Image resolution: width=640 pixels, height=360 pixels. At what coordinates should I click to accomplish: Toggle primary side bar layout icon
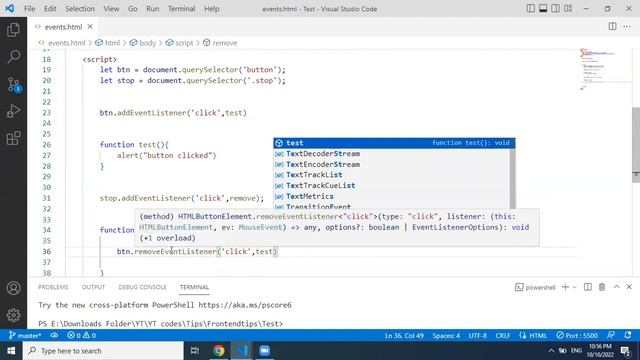[531, 9]
